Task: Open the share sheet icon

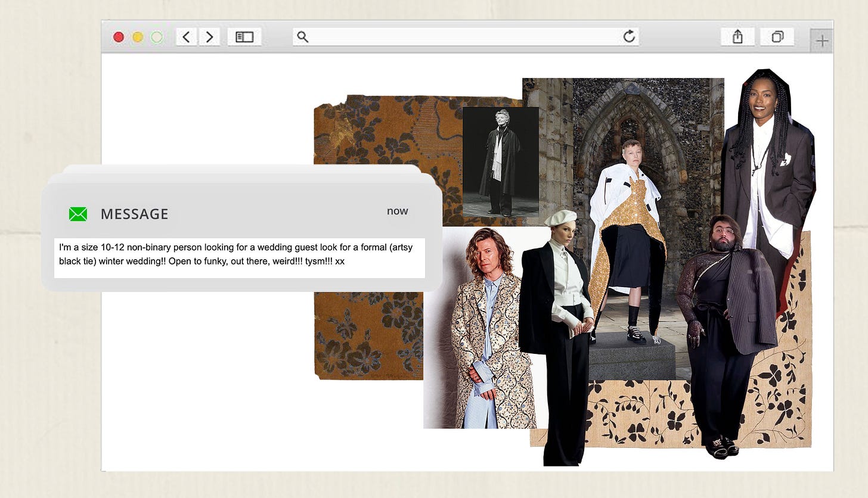Action: pos(737,37)
